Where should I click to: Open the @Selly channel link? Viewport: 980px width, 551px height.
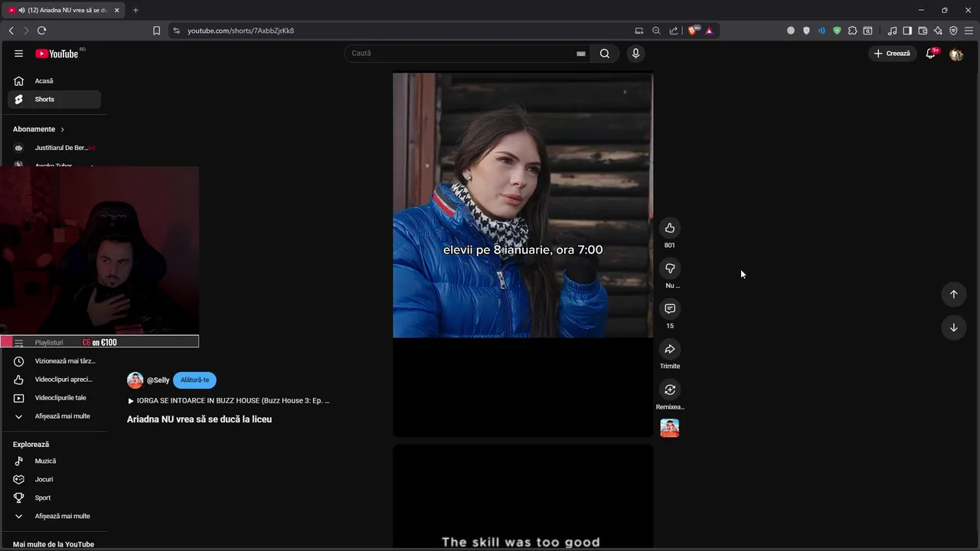click(x=158, y=380)
